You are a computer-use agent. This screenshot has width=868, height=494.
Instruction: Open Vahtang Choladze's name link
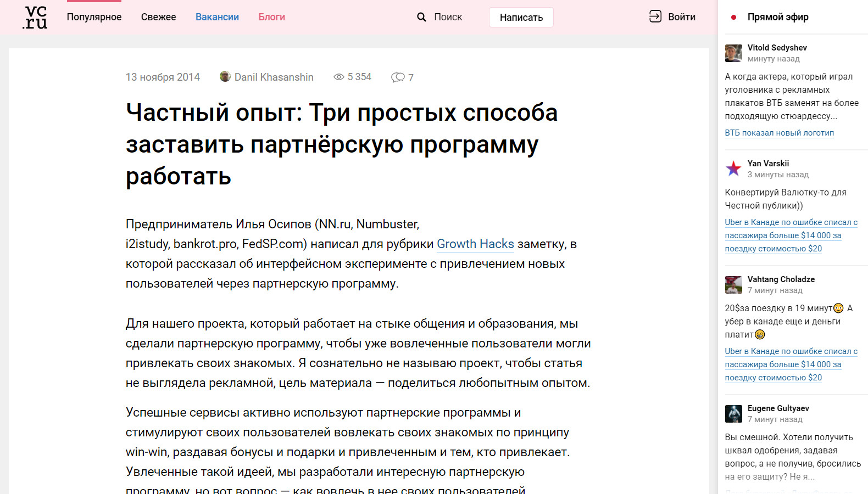point(781,279)
